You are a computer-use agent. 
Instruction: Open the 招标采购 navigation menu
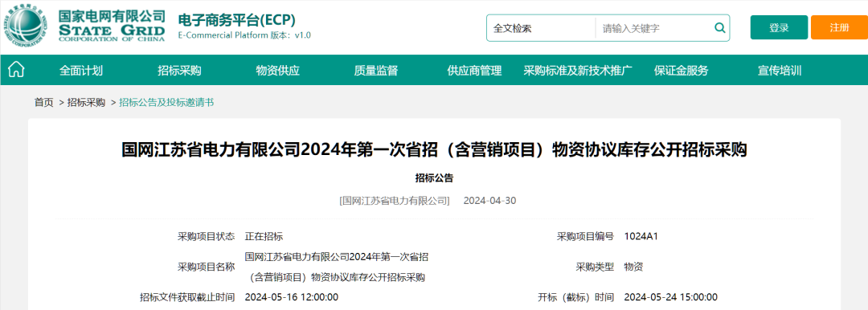point(179,71)
